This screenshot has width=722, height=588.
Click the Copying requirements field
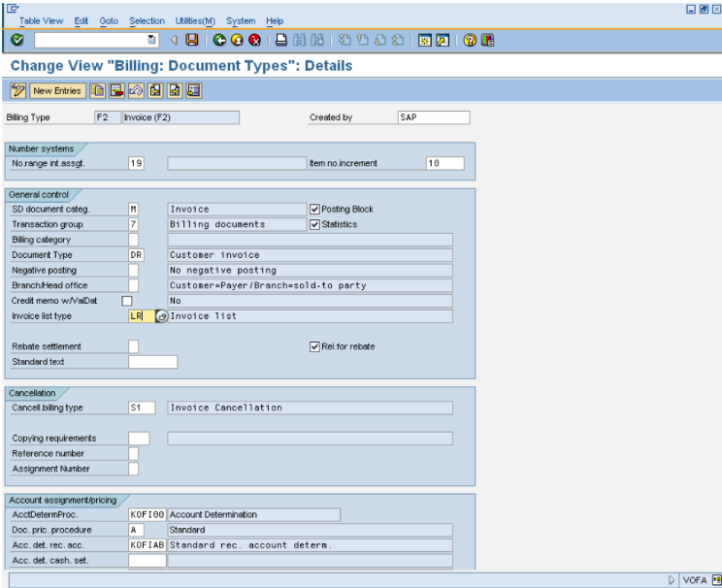click(139, 439)
